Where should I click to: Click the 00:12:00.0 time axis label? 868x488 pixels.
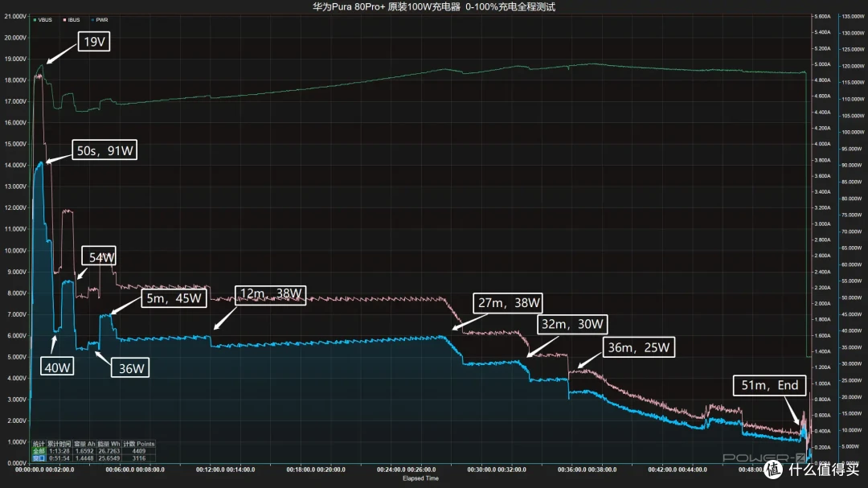211,470
